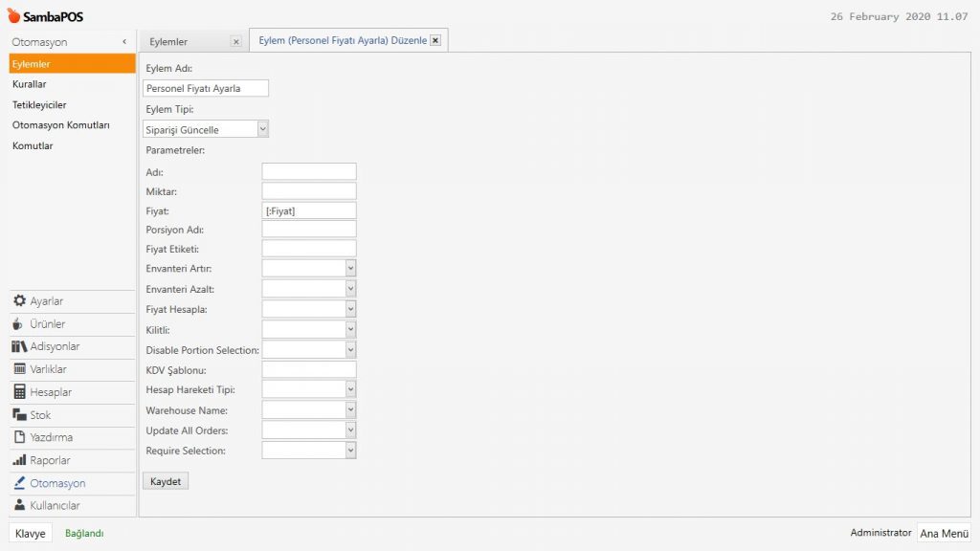Click the Yazdırma page icon
980x551 pixels.
[x=19, y=437]
